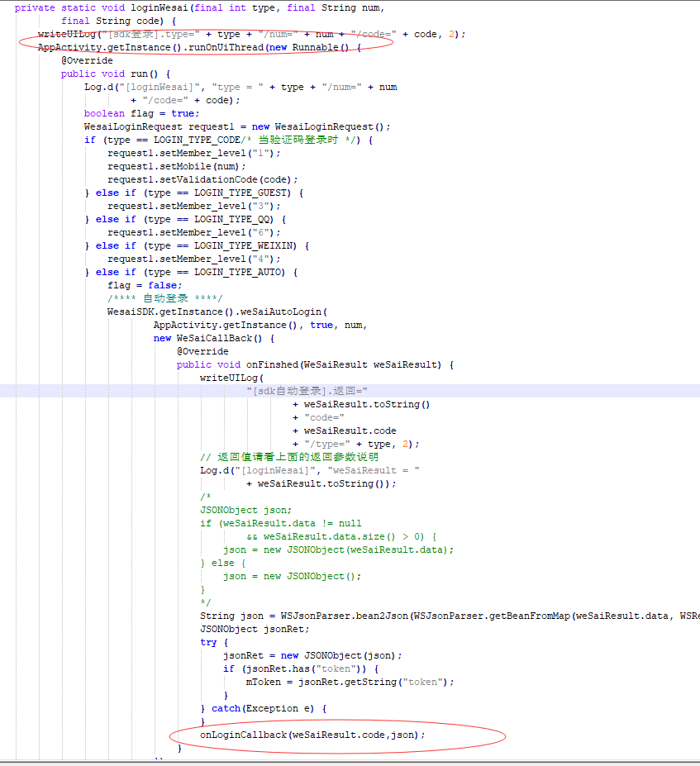Click the onFinshed(WeSaiResult weSaiResult) method line
The height and width of the screenshot is (766, 700).
point(315,364)
